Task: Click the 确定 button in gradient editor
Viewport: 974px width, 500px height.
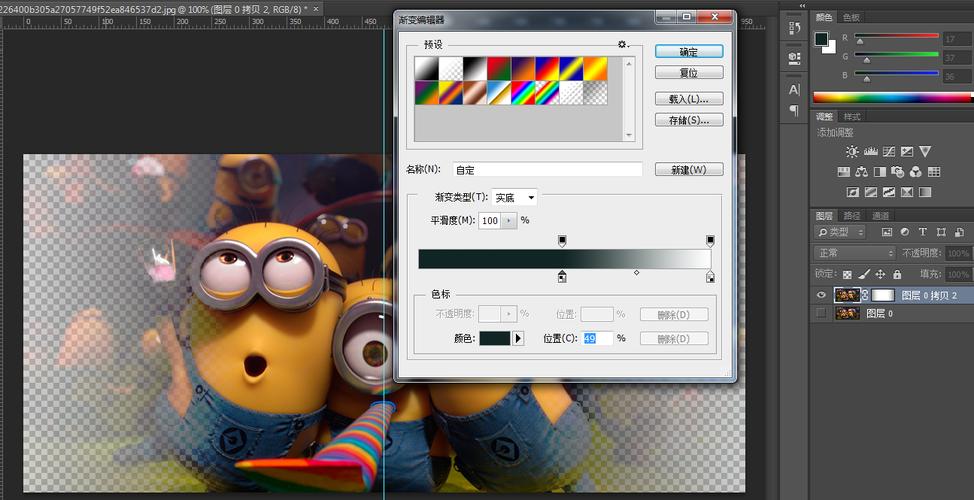Action: click(x=688, y=51)
